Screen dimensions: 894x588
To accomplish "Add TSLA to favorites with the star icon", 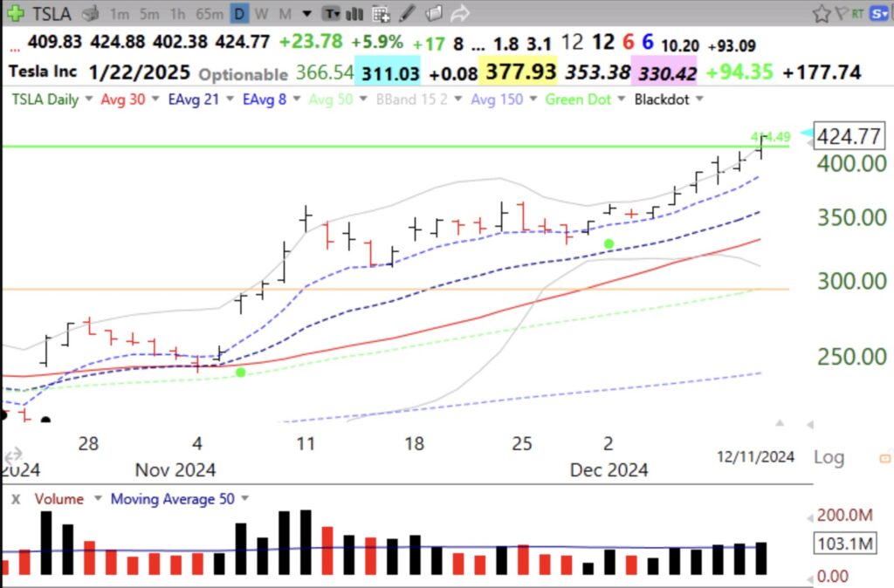I will click(822, 13).
